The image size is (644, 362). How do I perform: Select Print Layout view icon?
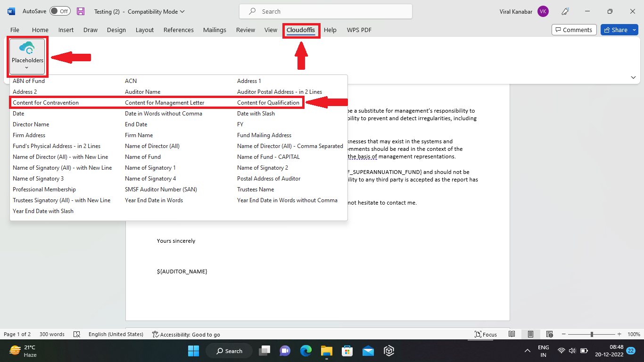[x=530, y=334]
